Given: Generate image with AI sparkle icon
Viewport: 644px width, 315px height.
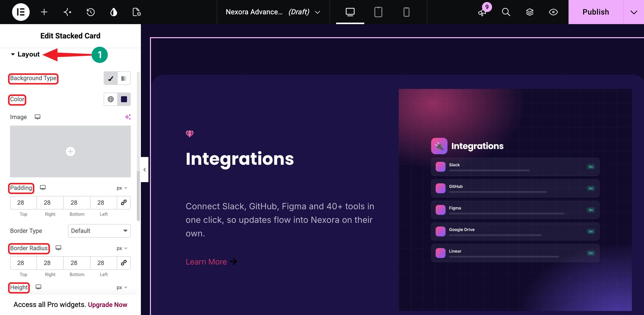Looking at the screenshot, I should tap(128, 117).
